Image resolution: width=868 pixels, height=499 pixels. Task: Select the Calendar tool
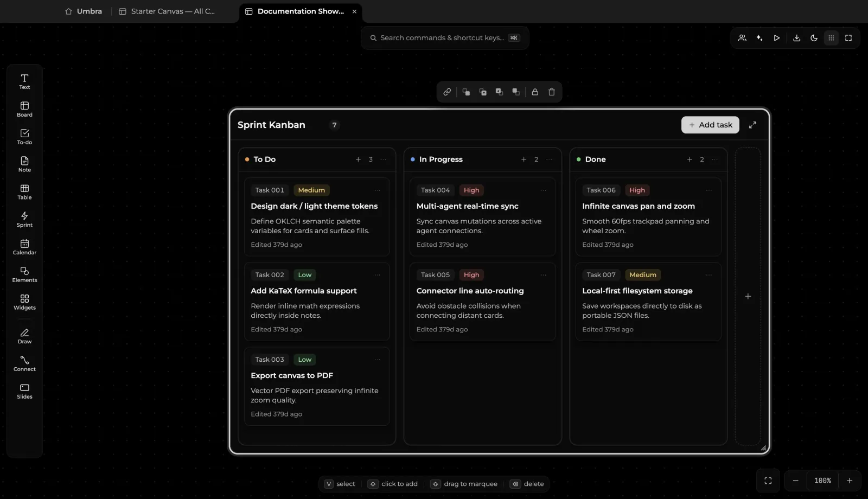(24, 247)
